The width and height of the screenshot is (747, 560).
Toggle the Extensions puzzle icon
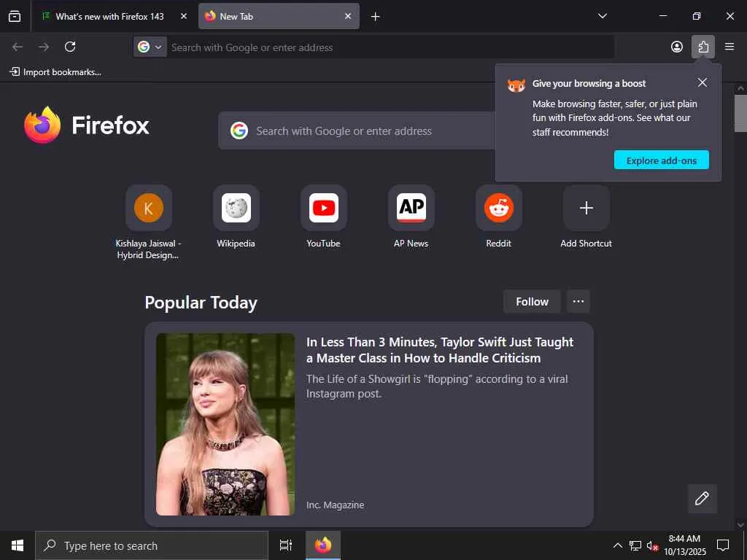click(703, 47)
